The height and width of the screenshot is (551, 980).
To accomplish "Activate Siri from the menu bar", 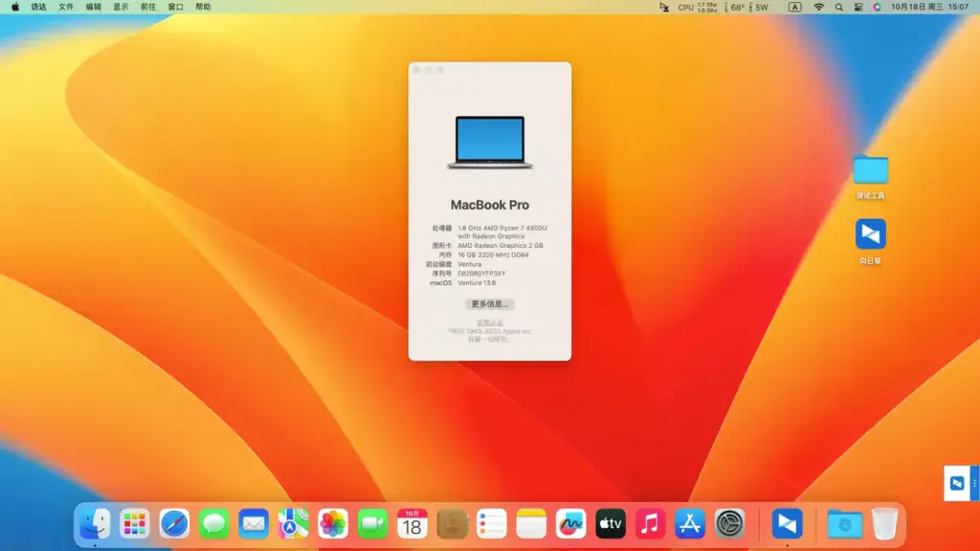I will 877,7.
